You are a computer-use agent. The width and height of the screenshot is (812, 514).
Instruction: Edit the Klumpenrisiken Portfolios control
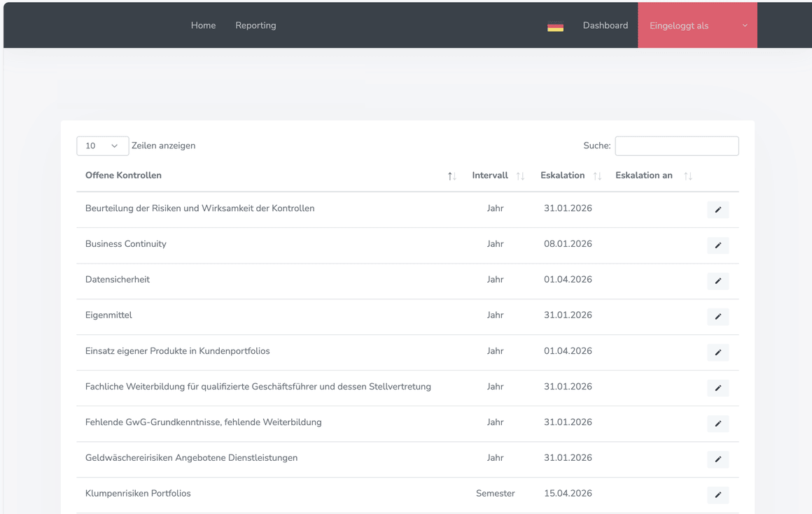click(717, 495)
